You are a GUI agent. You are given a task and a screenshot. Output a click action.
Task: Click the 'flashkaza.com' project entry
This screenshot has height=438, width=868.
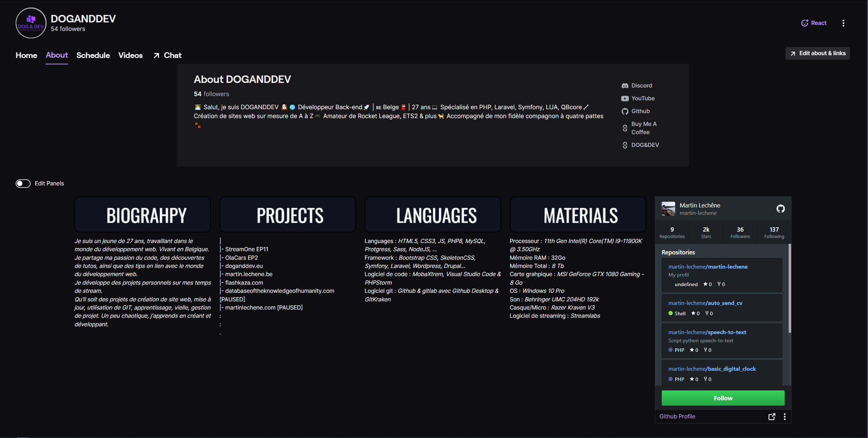click(244, 283)
